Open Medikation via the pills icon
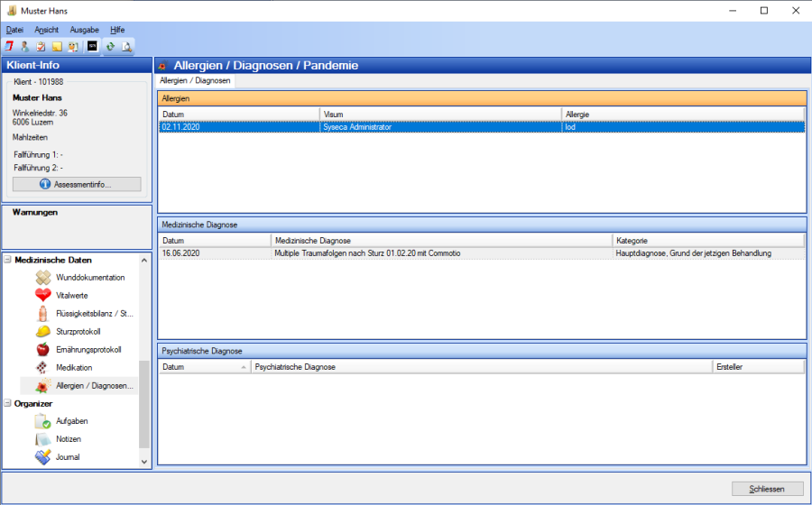Screen dimensions: 812x505 tap(43, 368)
